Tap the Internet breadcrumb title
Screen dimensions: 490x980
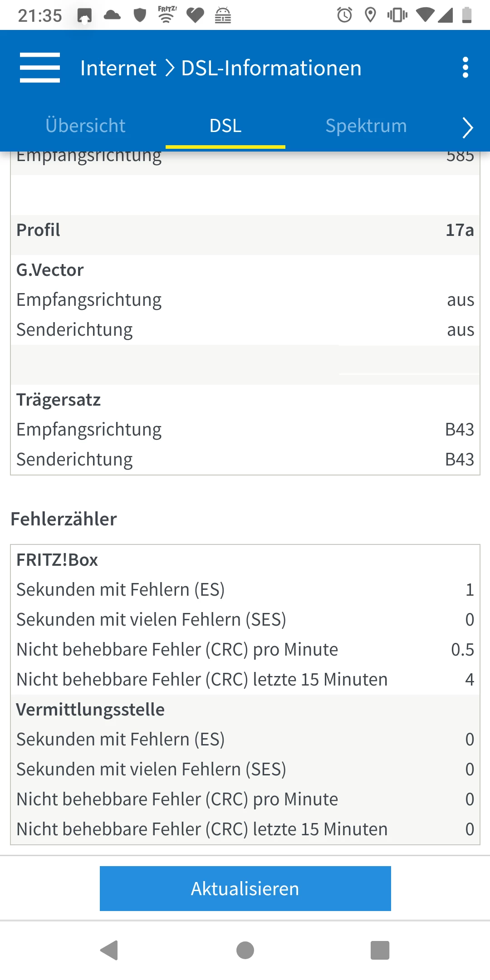(118, 68)
